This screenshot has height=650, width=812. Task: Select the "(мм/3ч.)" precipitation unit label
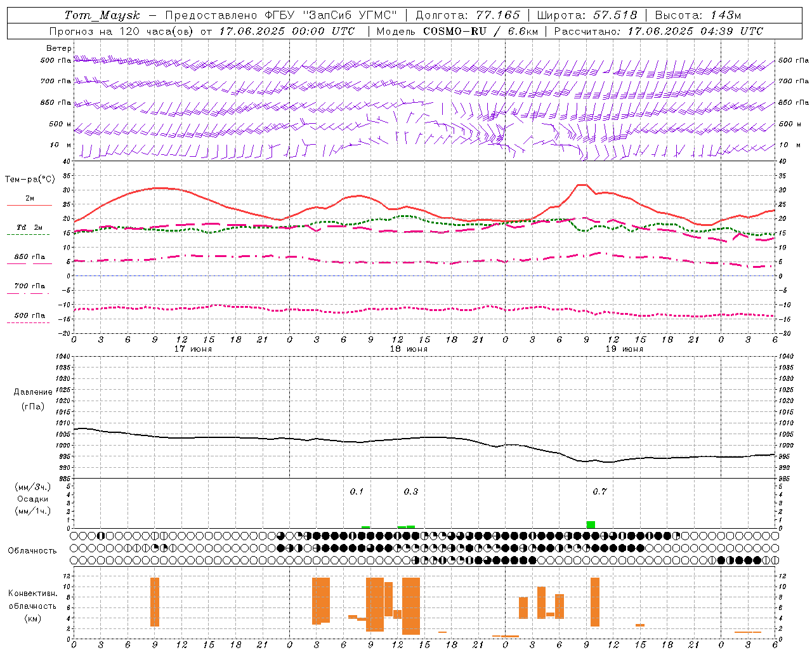(x=33, y=487)
